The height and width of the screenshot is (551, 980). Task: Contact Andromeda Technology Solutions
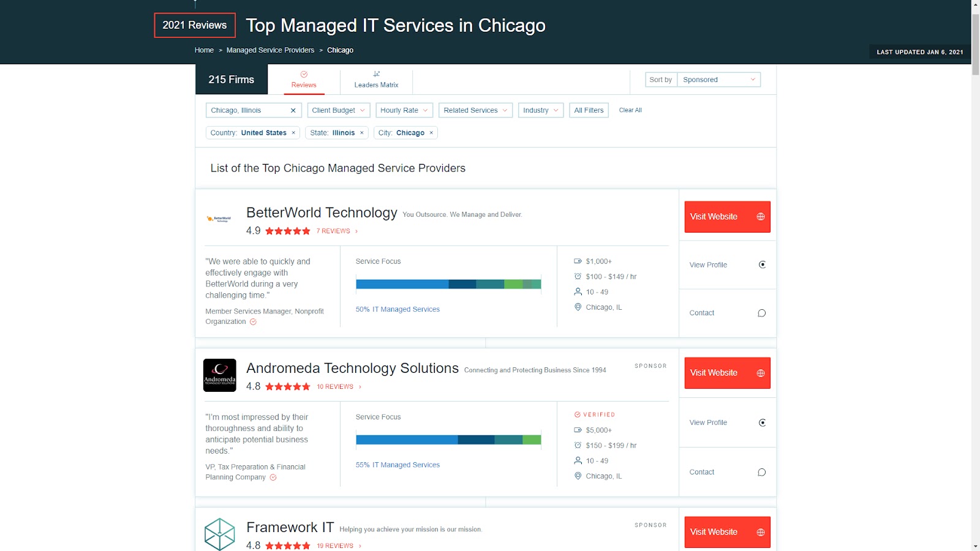pos(727,472)
